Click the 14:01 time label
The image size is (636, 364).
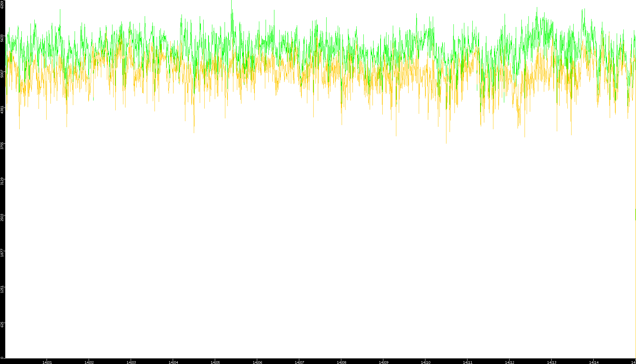[x=47, y=362]
